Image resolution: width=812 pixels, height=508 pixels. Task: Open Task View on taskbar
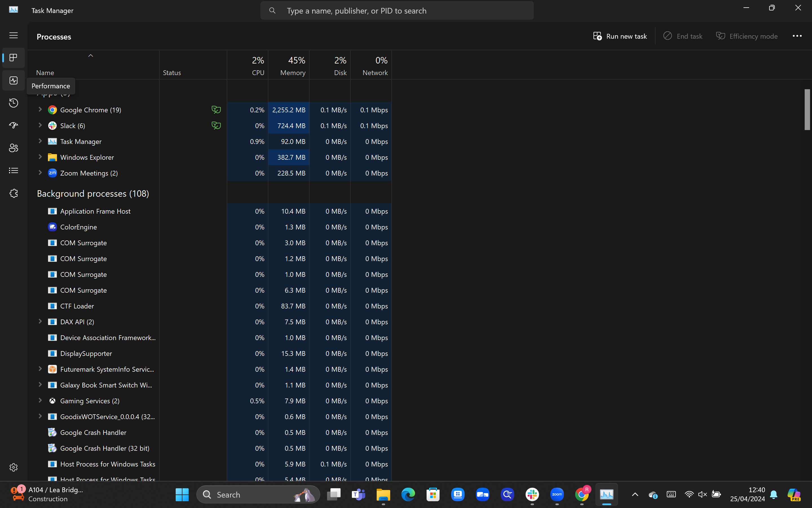pos(334,494)
